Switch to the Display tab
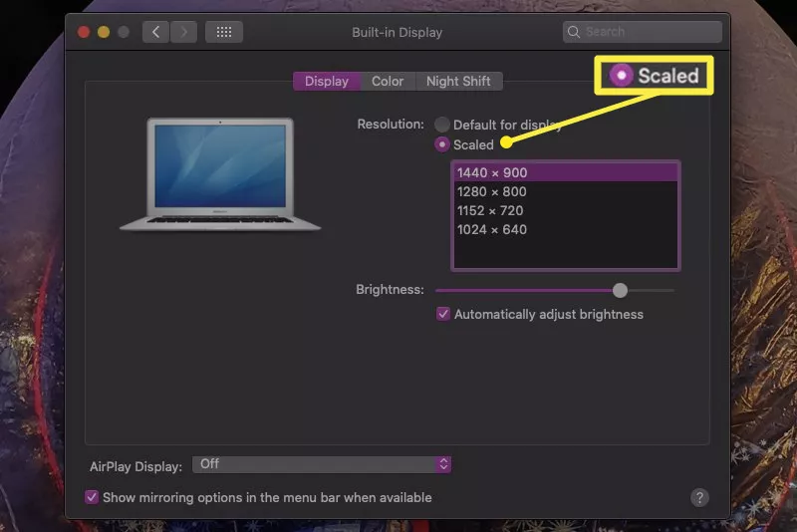The width and height of the screenshot is (797, 532). [327, 82]
